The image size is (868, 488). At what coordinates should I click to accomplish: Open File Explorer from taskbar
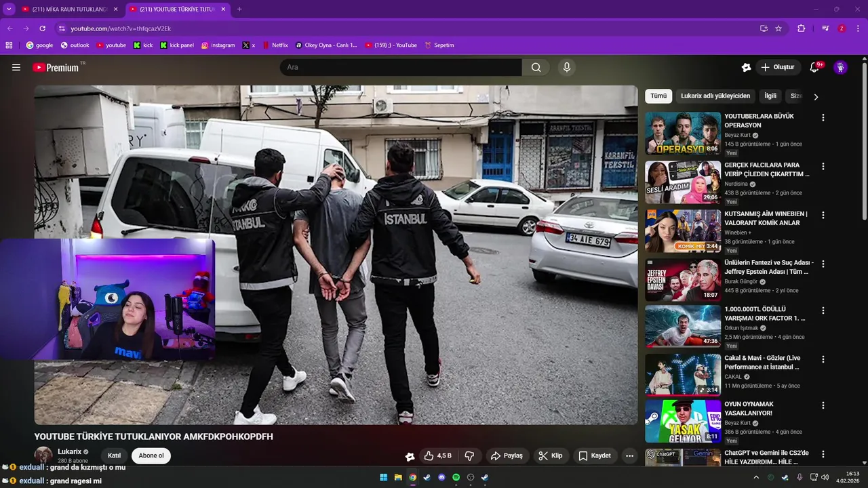(x=398, y=477)
